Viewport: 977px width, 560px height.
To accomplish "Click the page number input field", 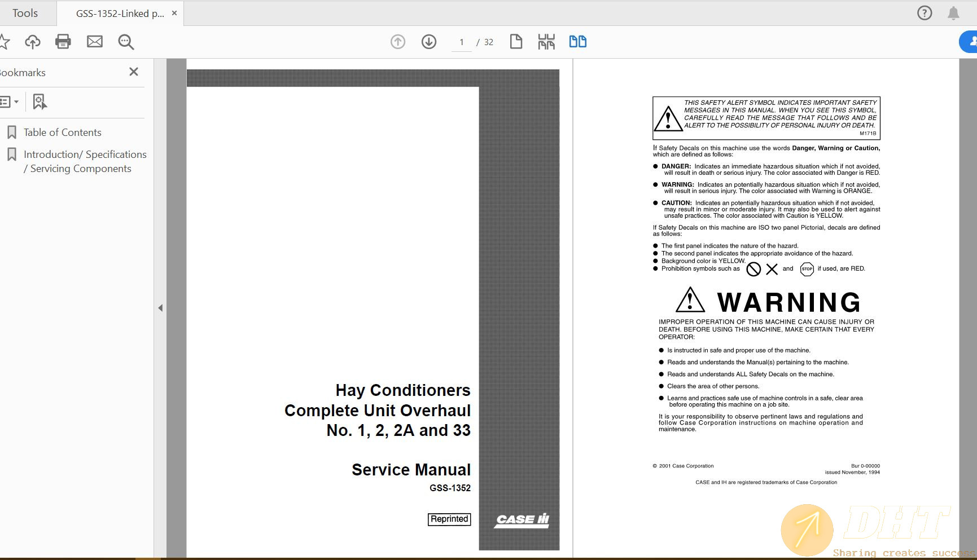I will click(x=462, y=42).
